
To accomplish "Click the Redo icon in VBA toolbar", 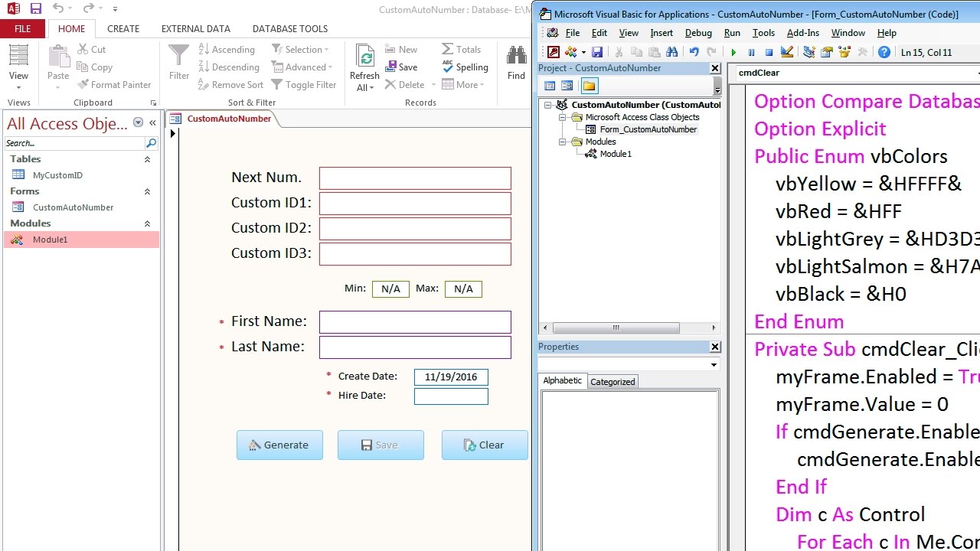I will coord(711,52).
